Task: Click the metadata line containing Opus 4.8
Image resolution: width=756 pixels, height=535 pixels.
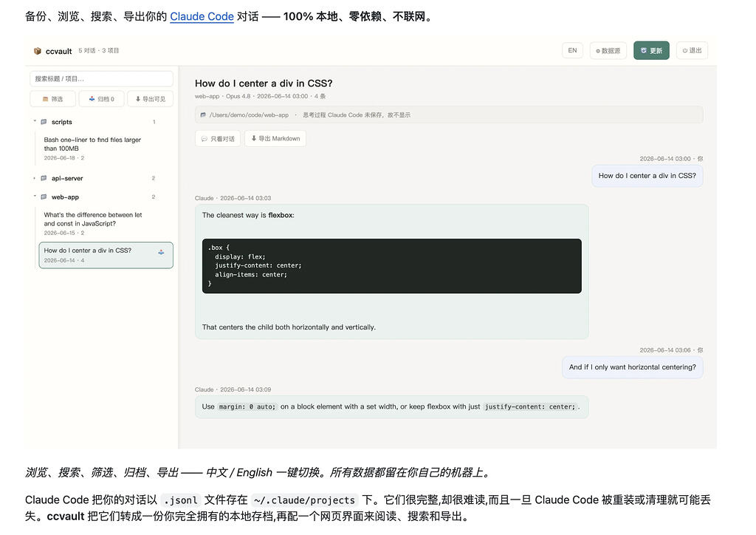Action: (x=261, y=96)
